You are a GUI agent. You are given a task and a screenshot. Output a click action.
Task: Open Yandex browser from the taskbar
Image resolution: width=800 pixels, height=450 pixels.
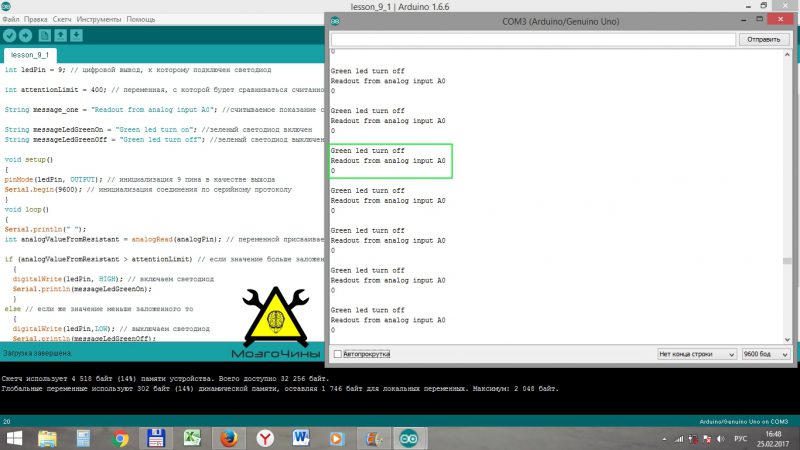(x=265, y=438)
